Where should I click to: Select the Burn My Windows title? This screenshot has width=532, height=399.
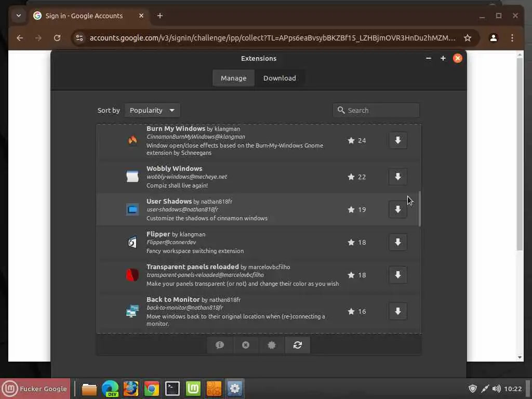[x=176, y=129]
